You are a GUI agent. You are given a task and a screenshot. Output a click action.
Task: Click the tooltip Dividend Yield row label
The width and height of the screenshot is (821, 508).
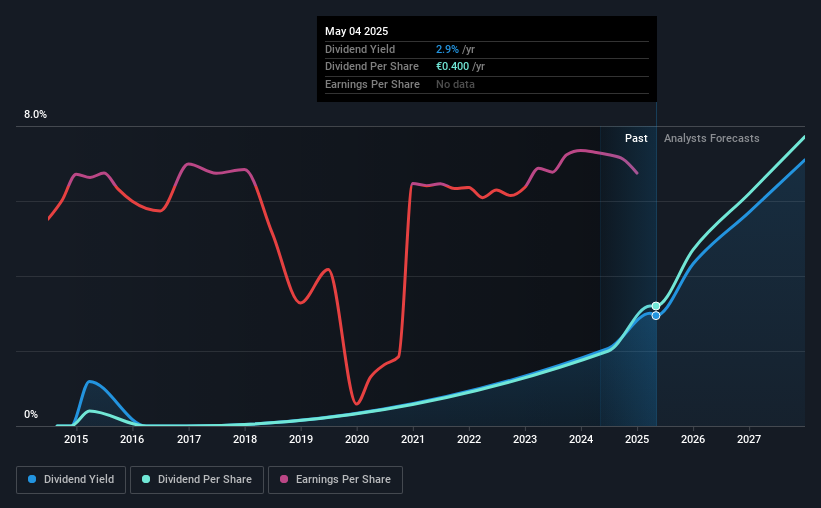click(x=360, y=49)
